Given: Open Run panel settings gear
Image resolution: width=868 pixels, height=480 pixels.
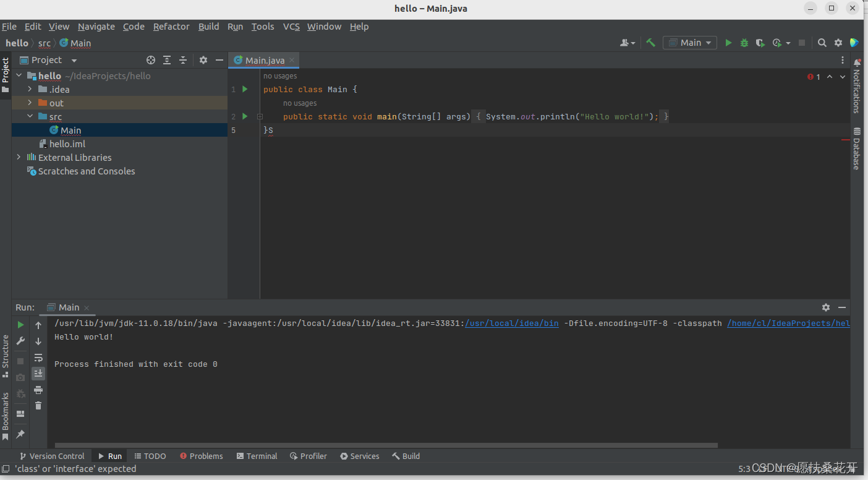Looking at the screenshot, I should [826, 307].
